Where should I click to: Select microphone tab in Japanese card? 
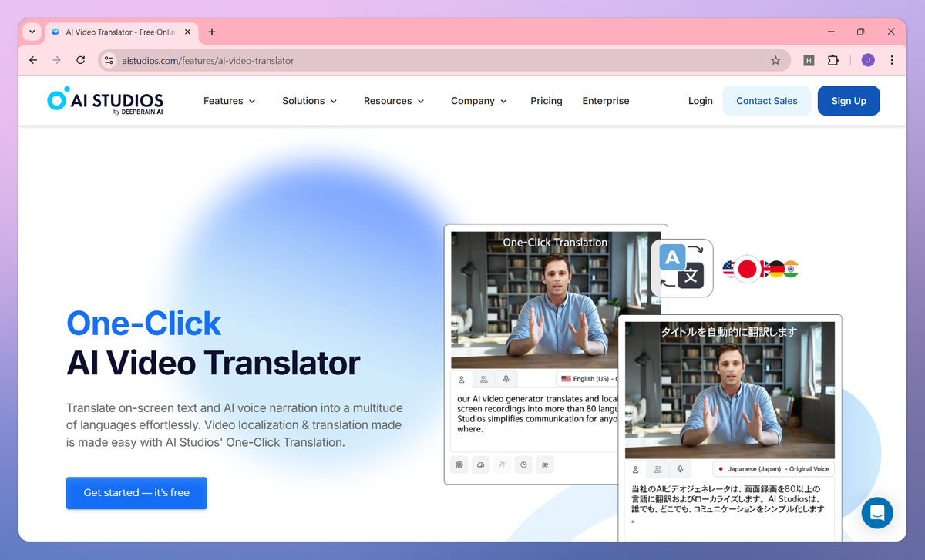click(x=680, y=469)
